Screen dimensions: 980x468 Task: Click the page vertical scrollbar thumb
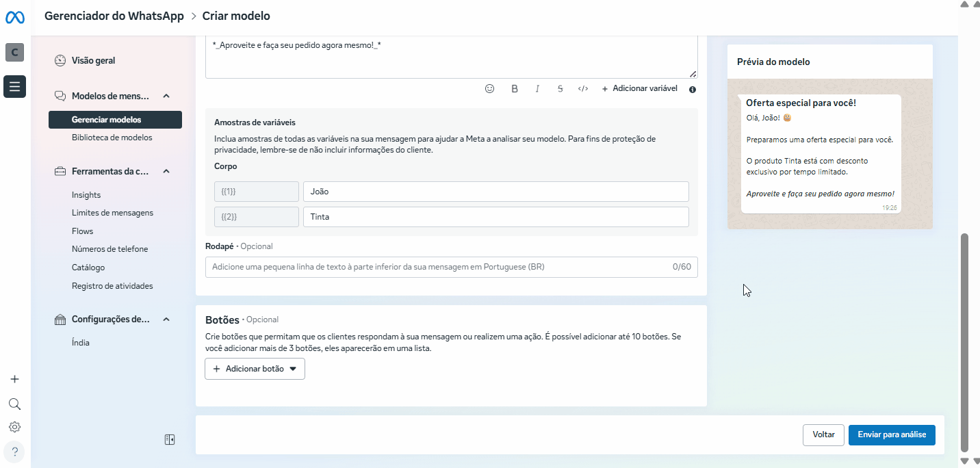[965, 342]
